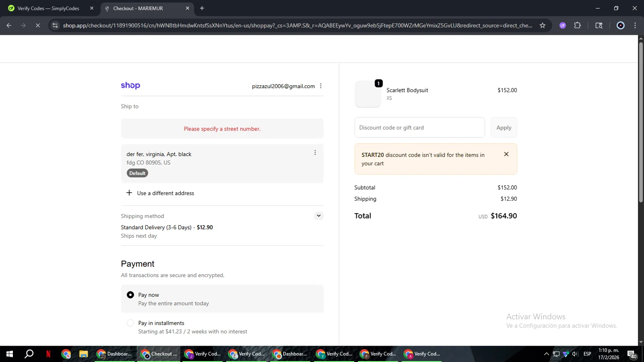Go back using the browser back arrow
The image size is (644, 362).
(x=9, y=25)
